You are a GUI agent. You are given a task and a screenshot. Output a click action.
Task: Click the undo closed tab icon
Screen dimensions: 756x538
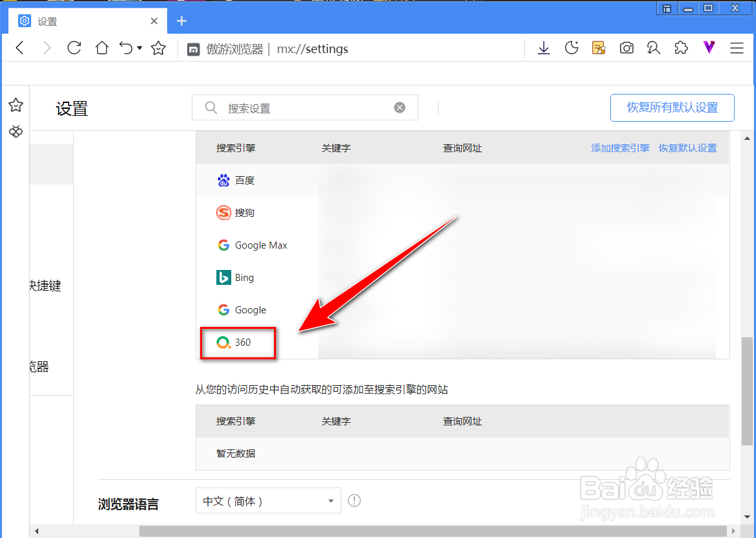[126, 48]
